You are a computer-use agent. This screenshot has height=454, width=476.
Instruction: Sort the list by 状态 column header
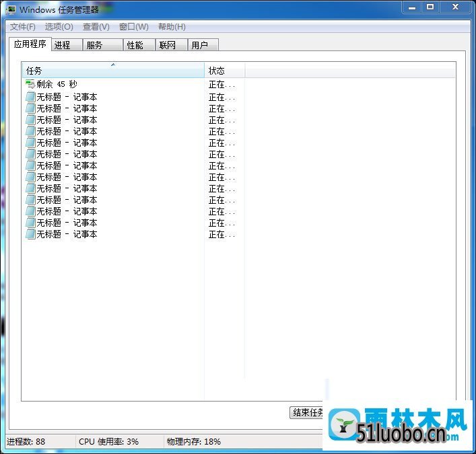coord(225,71)
